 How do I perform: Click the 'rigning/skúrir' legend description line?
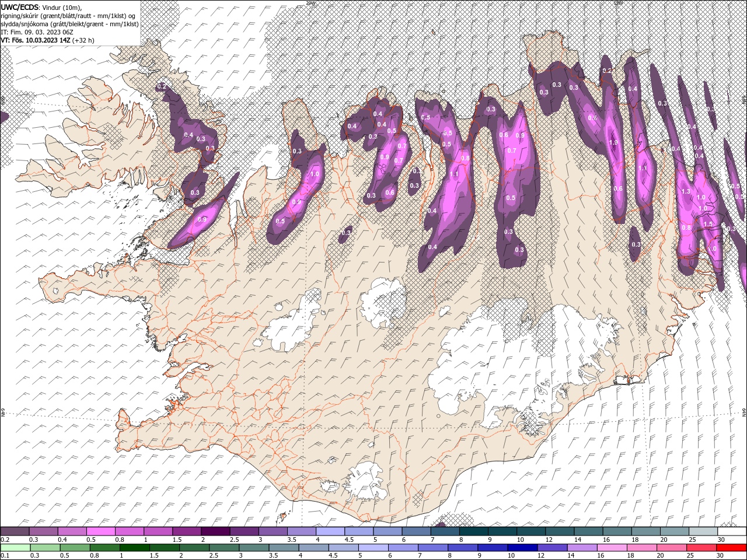coord(67,15)
